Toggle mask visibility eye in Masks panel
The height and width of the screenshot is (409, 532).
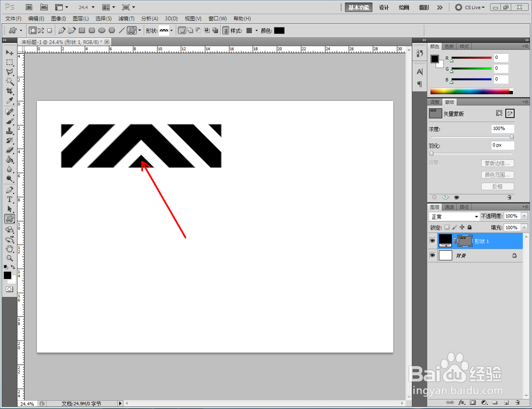[x=456, y=198]
